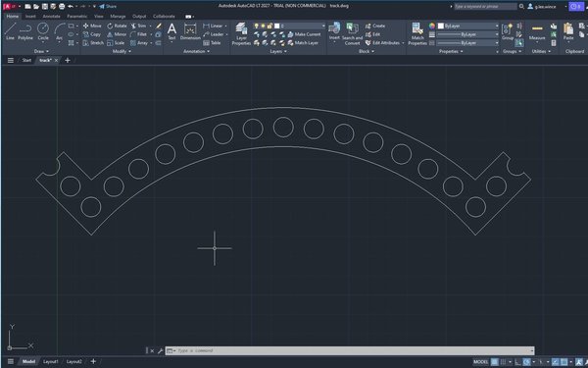Screen dimensions: 588x368
Task: Click the Move tool
Action: (92, 26)
